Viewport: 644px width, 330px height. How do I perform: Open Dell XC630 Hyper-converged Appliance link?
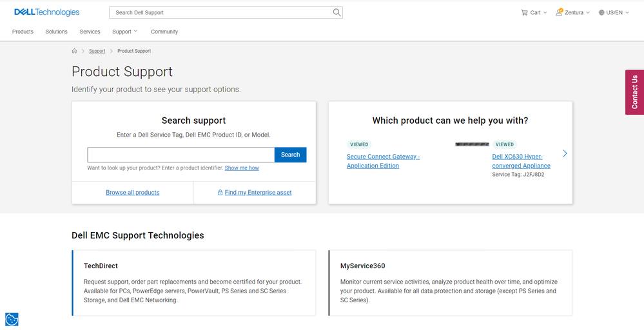(x=522, y=161)
